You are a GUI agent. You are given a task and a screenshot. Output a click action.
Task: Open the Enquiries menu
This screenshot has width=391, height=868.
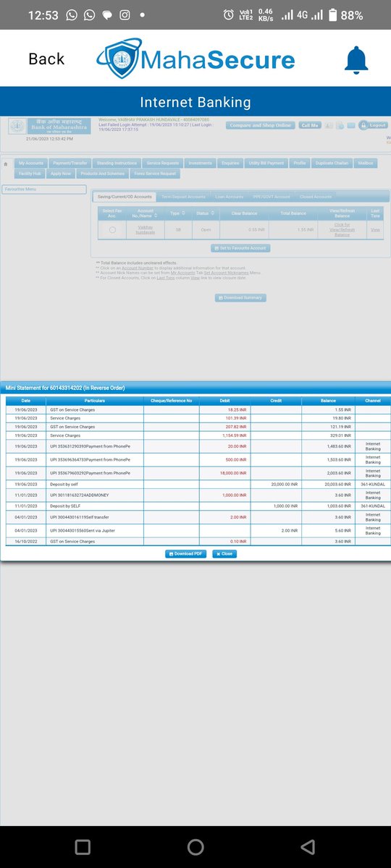click(230, 163)
